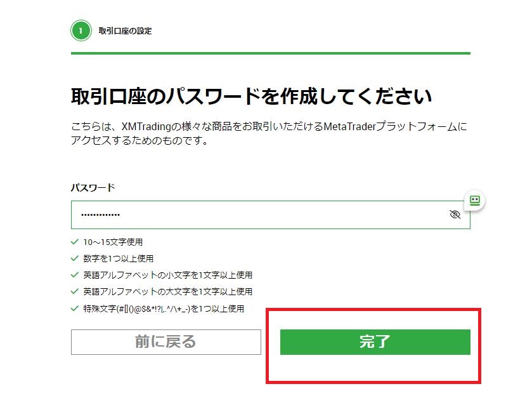Click the checkmark beside the 小文字 requirement

pos(75,275)
